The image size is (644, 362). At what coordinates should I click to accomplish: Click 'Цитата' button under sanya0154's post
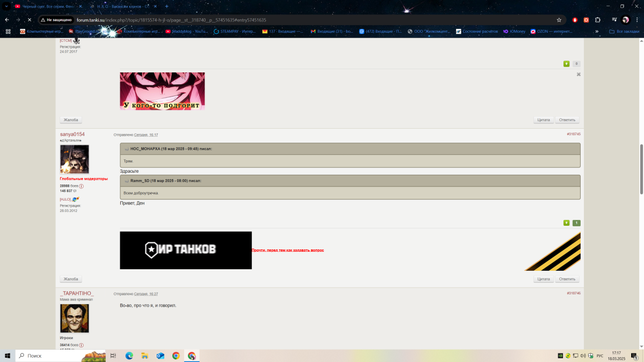pyautogui.click(x=544, y=279)
